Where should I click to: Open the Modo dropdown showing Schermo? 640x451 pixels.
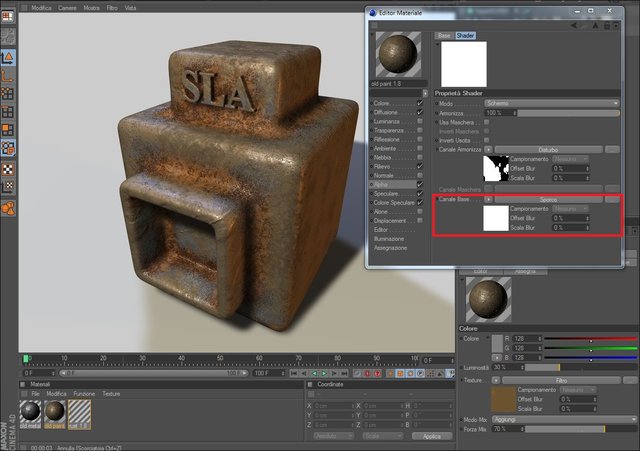click(x=552, y=104)
